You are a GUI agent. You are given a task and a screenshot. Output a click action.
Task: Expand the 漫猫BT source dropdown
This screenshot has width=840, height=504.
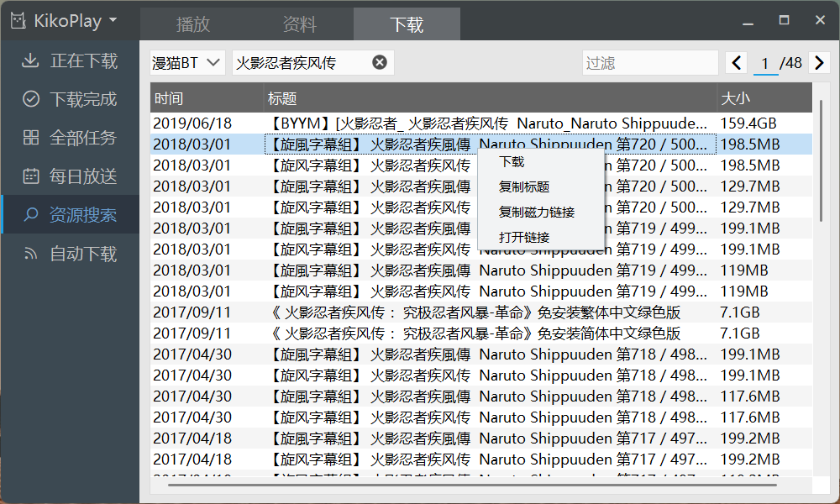point(187,63)
